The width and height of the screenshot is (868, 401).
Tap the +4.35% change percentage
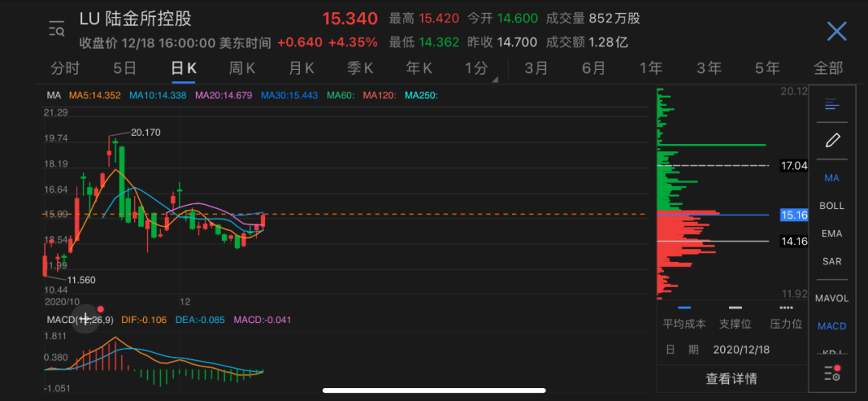coord(353,42)
